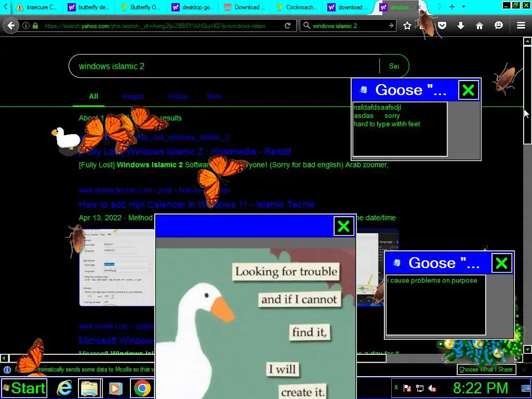Click the Show Desktop icon beside the clock

526,388
